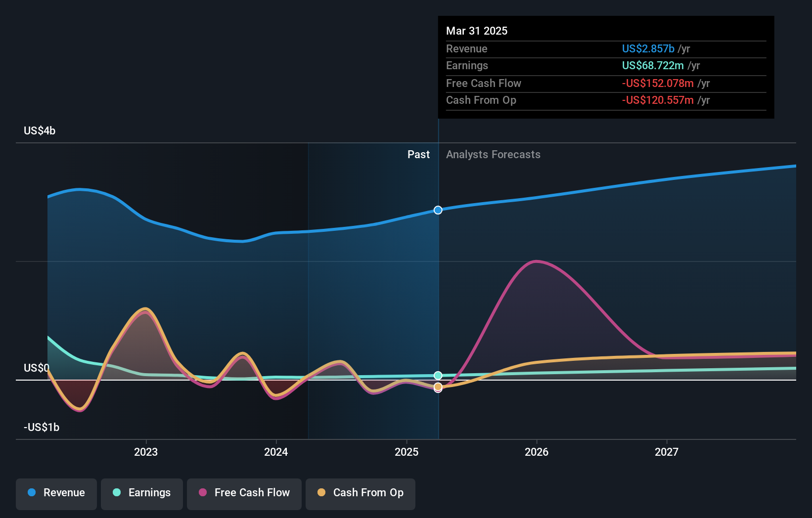812x518 pixels.
Task: Click the US$68.722m earnings value
Action: click(653, 65)
